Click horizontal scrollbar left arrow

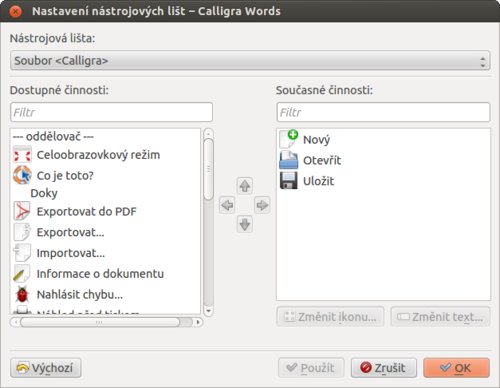point(15,322)
